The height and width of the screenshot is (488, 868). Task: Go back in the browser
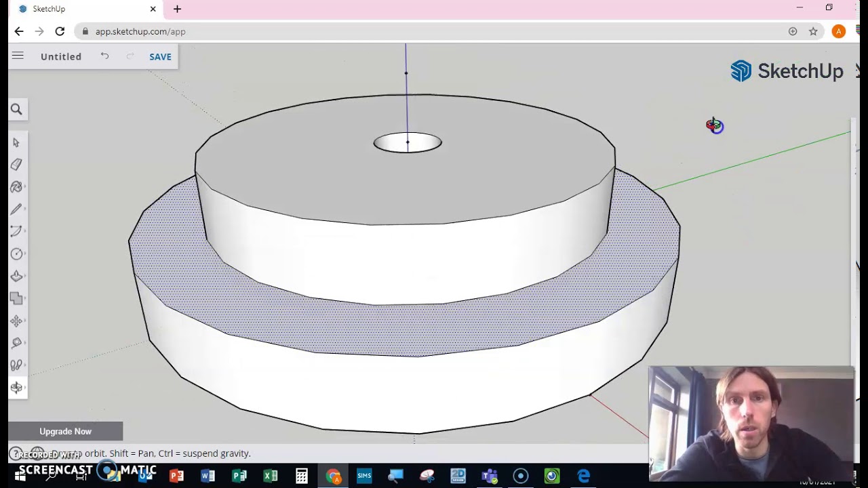[19, 31]
